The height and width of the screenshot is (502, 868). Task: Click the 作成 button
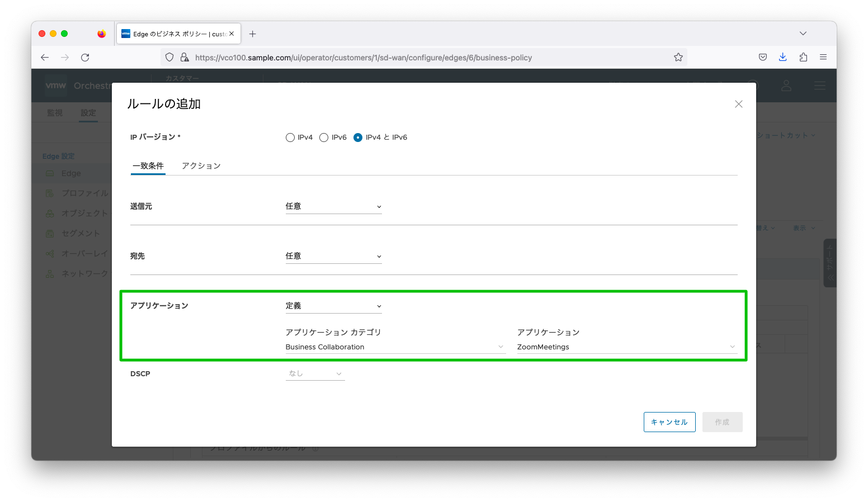tap(723, 422)
